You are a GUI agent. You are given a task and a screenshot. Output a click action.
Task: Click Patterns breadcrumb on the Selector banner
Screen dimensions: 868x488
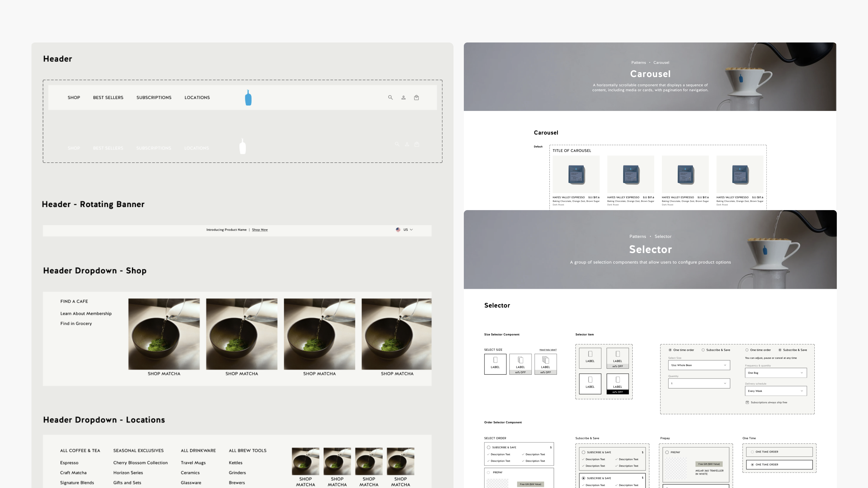(x=637, y=236)
